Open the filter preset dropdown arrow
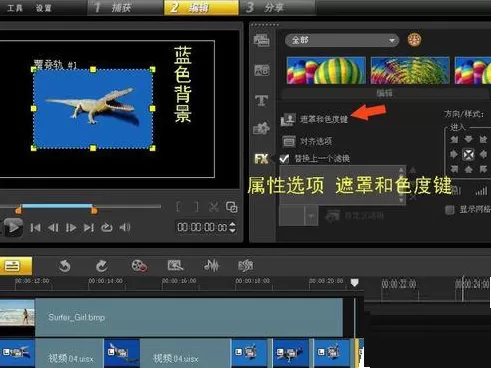Viewport: 491px width, 368px height. point(311,216)
